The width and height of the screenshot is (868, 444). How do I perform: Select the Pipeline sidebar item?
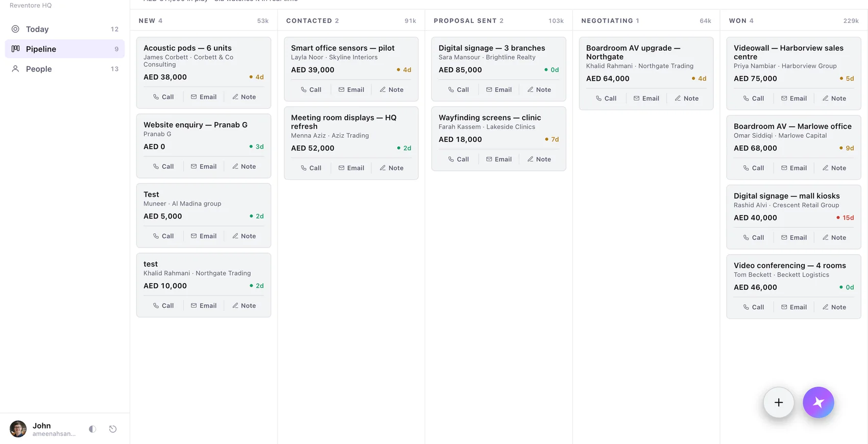click(65, 49)
